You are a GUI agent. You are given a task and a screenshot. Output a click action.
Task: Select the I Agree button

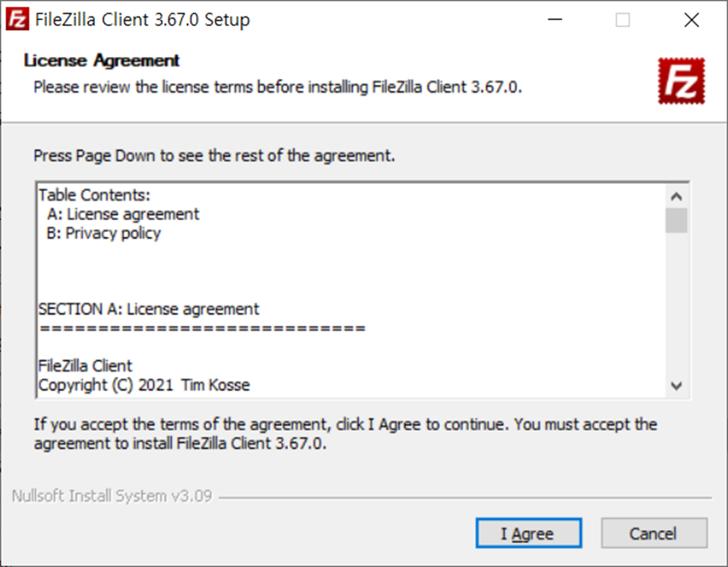point(528,533)
